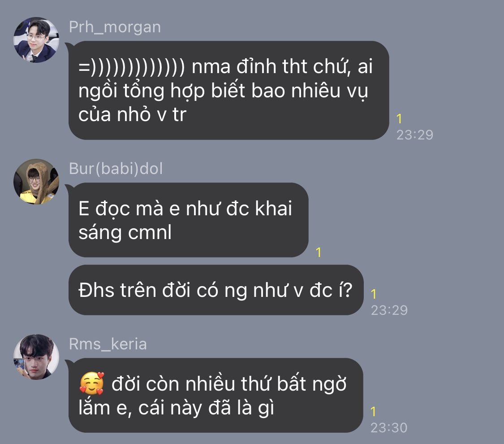View Rms_keria's avatar photo
This screenshot has width=504, height=444.
[x=36, y=357]
